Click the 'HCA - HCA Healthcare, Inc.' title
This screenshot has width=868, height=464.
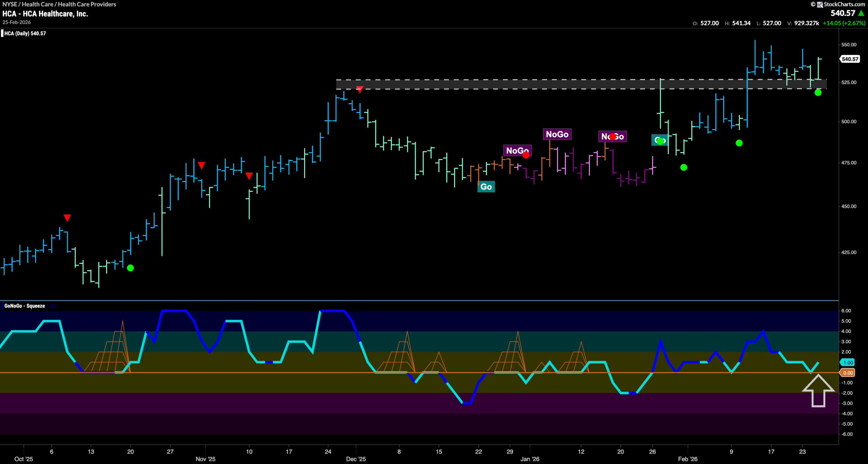point(45,14)
